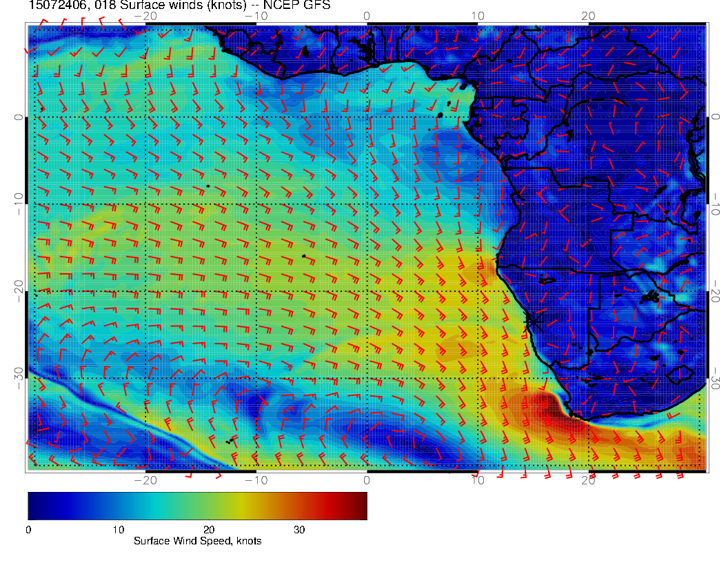Click the '-20' longitude label on the top axis
Image resolution: width=728 pixels, height=563 pixels.
145,15
